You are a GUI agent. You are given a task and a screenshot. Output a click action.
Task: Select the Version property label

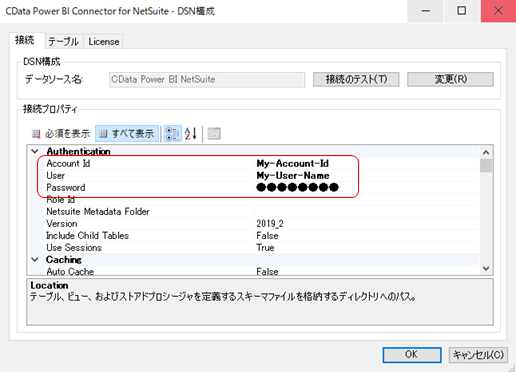(x=62, y=223)
